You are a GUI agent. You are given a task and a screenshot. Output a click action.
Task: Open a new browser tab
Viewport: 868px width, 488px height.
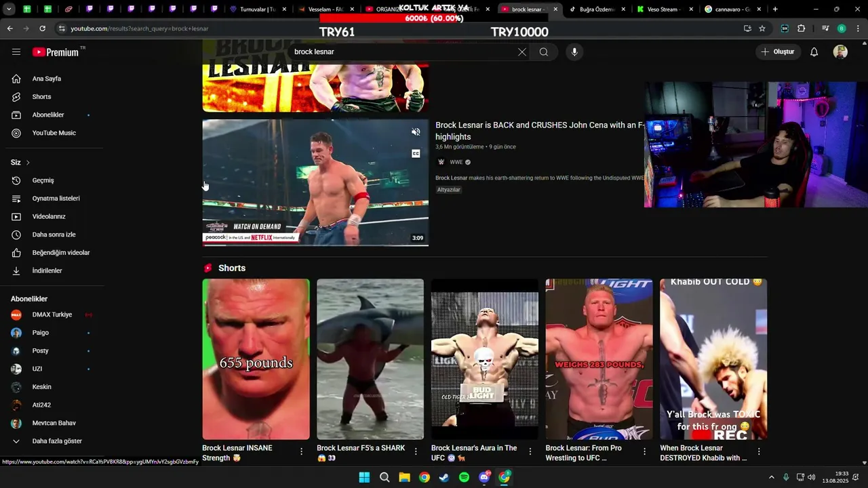[775, 9]
